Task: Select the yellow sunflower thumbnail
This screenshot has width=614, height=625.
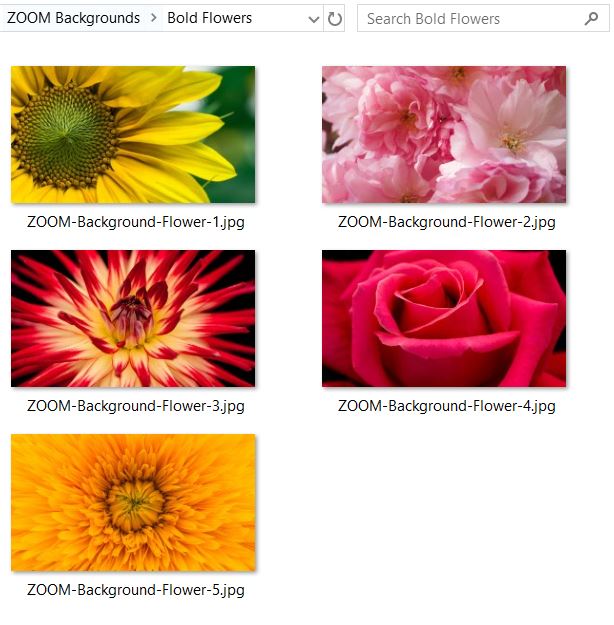Action: (x=133, y=135)
